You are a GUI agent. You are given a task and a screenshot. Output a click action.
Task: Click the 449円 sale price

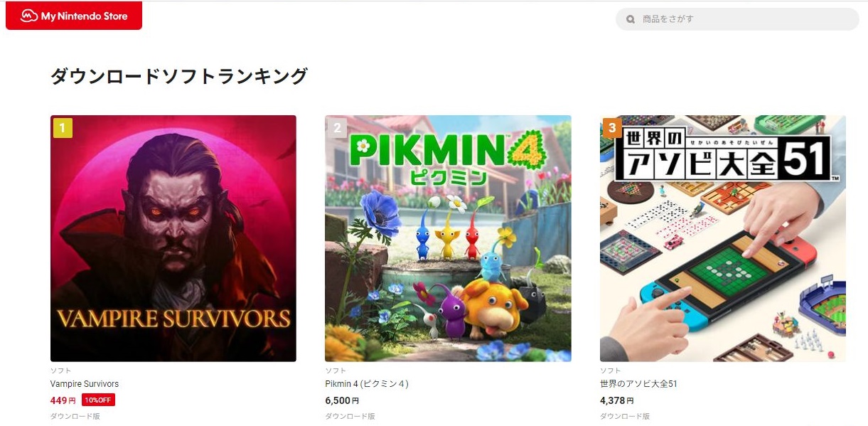(63, 400)
